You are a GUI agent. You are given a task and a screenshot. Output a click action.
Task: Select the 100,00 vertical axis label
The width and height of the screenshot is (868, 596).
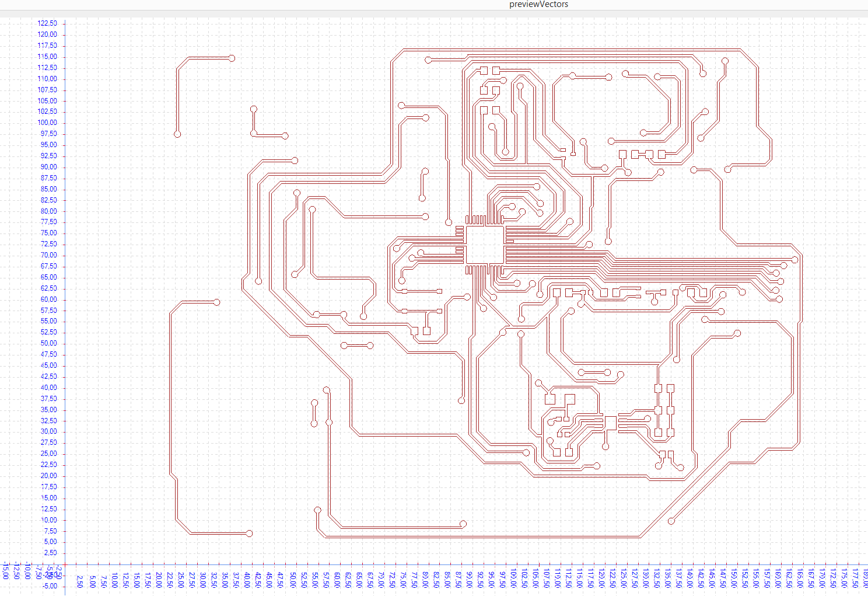(47, 123)
